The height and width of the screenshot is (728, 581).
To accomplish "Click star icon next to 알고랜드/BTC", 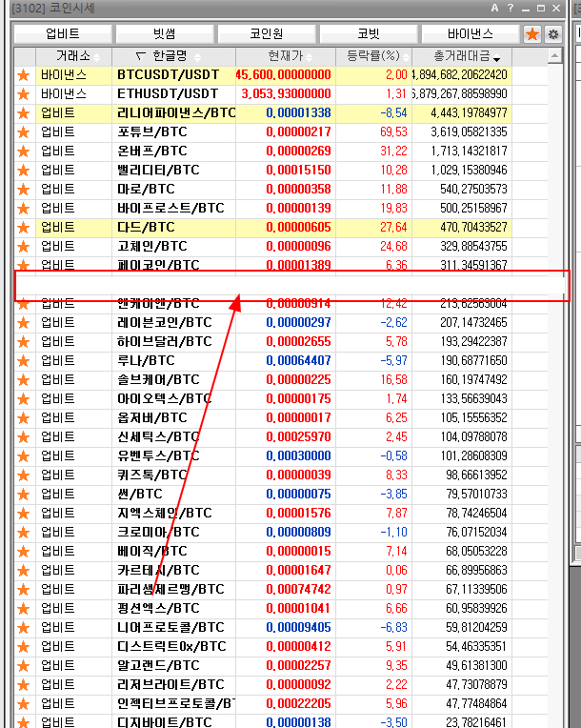I will pos(24,665).
